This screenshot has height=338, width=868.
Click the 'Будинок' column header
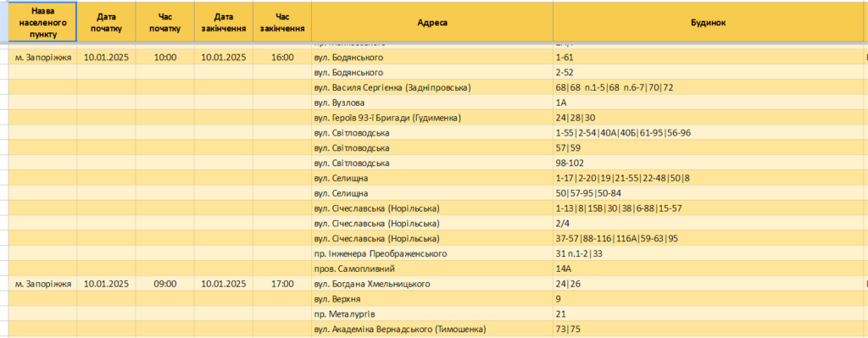[708, 21]
